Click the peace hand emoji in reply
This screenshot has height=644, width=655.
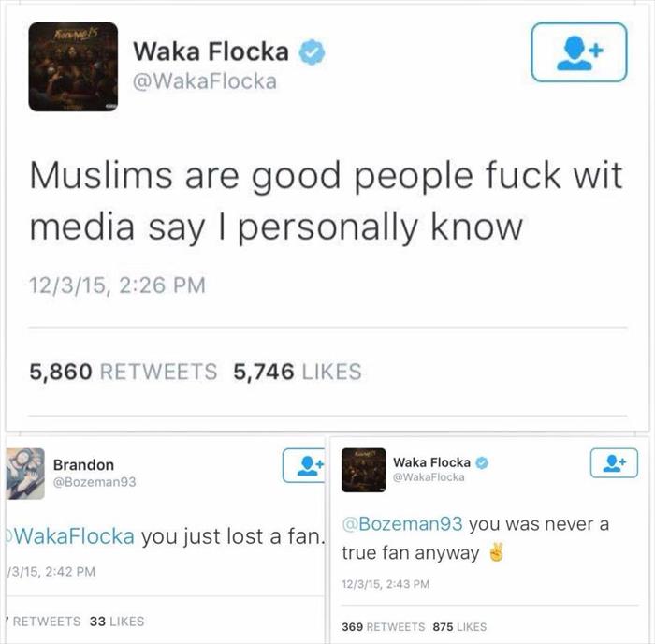[497, 552]
